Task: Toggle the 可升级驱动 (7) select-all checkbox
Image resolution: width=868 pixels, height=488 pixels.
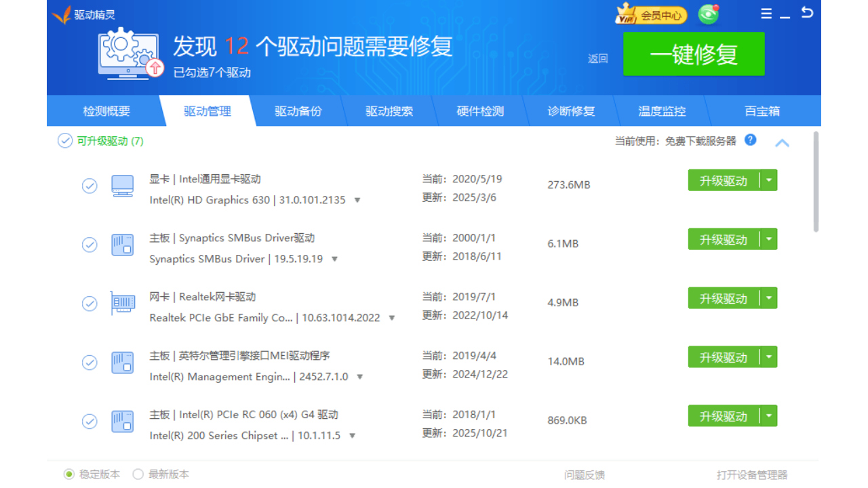Action: (x=65, y=140)
